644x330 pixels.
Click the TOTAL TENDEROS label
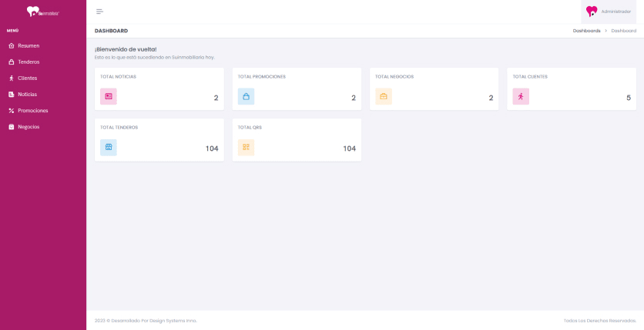tap(119, 128)
